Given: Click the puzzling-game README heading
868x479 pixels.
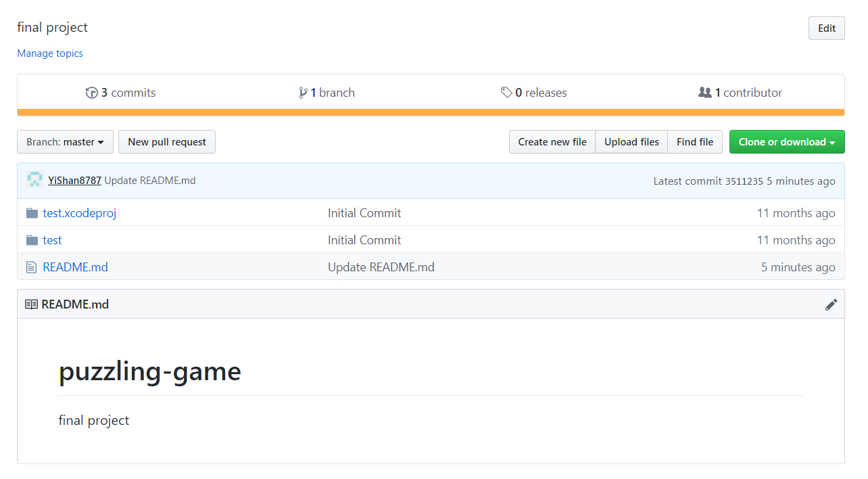Looking at the screenshot, I should coord(150,371).
